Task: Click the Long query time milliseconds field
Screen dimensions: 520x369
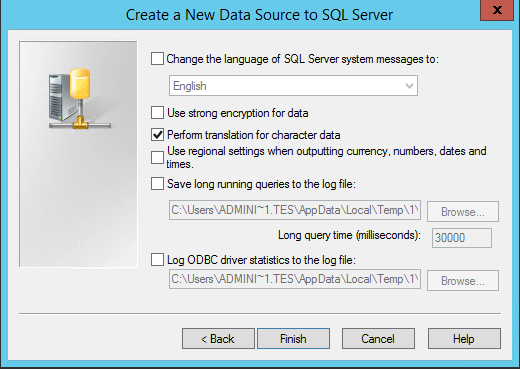Action: (x=462, y=238)
